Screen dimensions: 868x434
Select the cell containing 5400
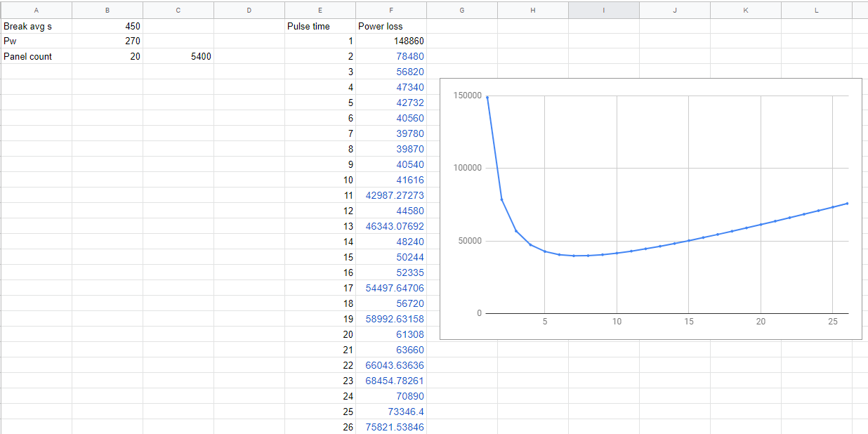click(178, 57)
